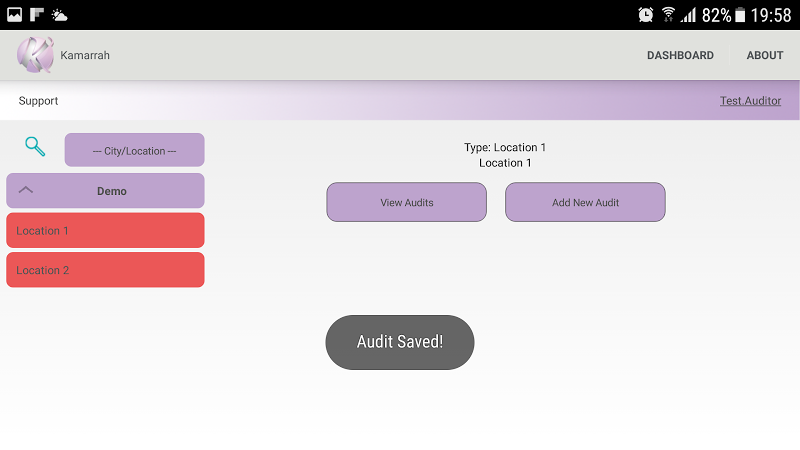Open the About menu item

point(765,55)
